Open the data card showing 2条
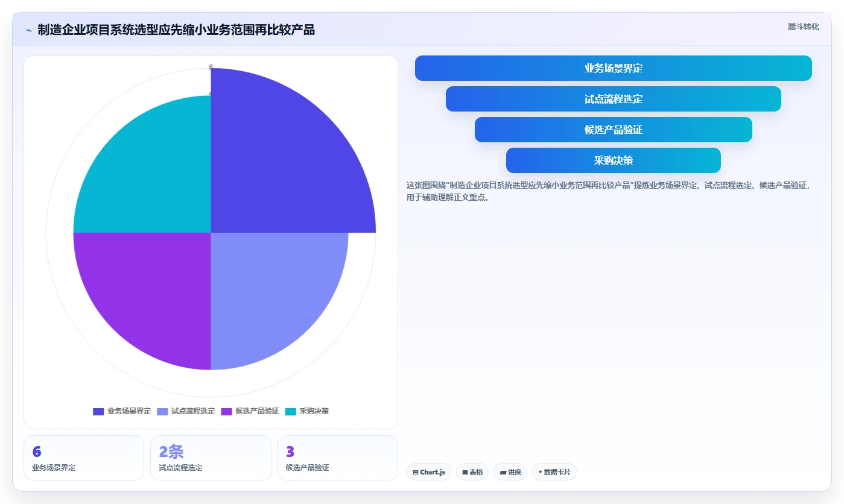 [211, 458]
